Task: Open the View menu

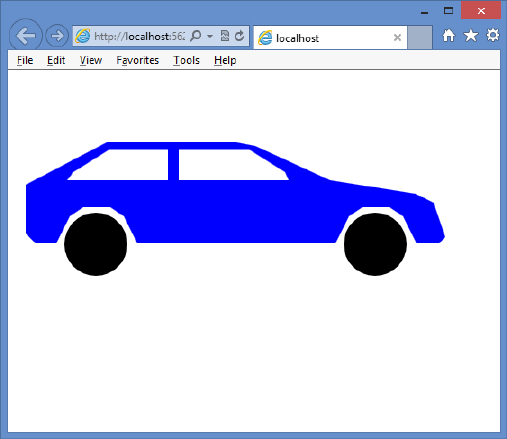Action: pos(91,60)
